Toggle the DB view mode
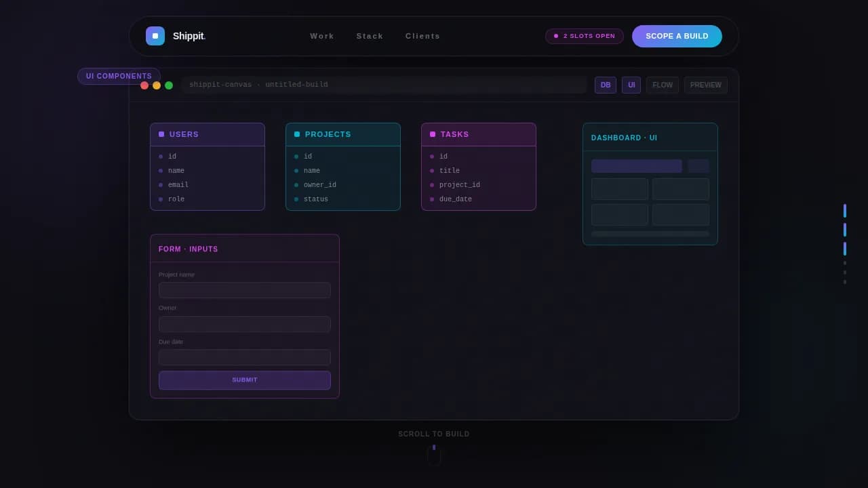This screenshot has width=868, height=488. pos(606,85)
